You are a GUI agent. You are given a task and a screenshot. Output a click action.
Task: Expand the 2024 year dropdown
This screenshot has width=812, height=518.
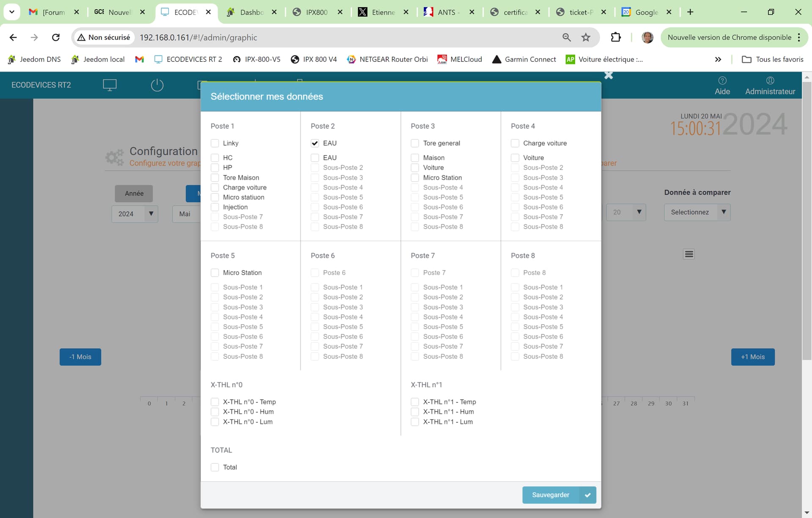click(135, 214)
